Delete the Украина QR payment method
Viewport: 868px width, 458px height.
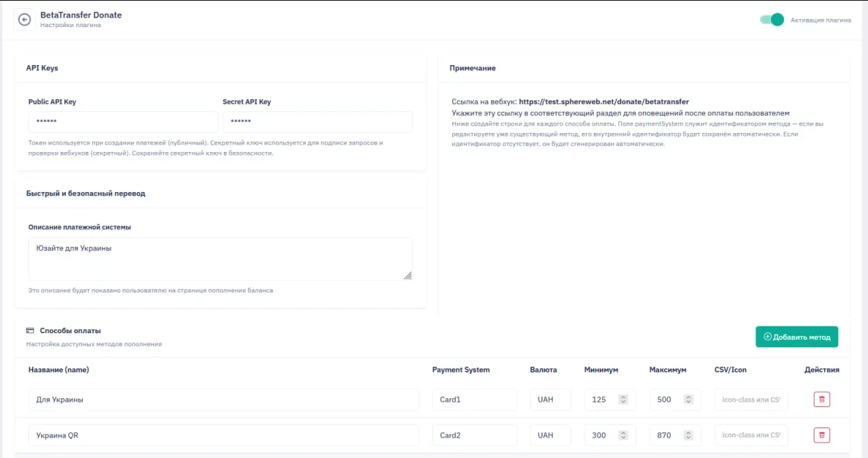pos(821,435)
